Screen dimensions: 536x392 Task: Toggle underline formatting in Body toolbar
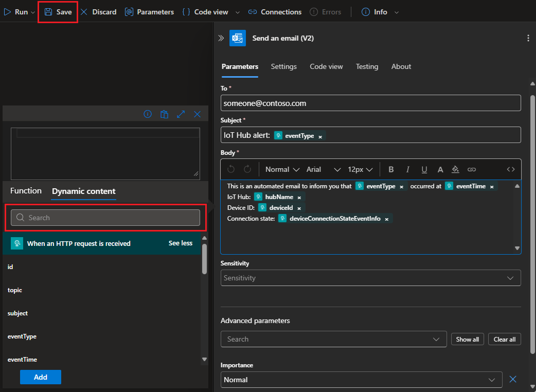[424, 169]
